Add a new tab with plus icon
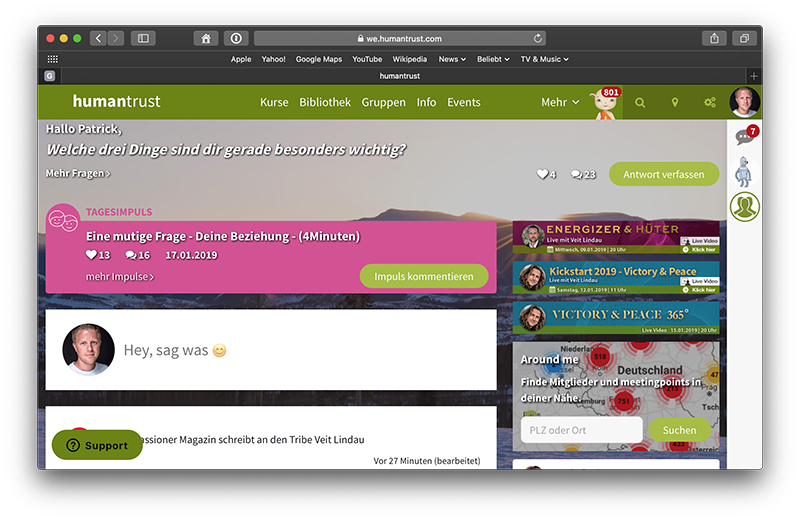 pos(754,76)
